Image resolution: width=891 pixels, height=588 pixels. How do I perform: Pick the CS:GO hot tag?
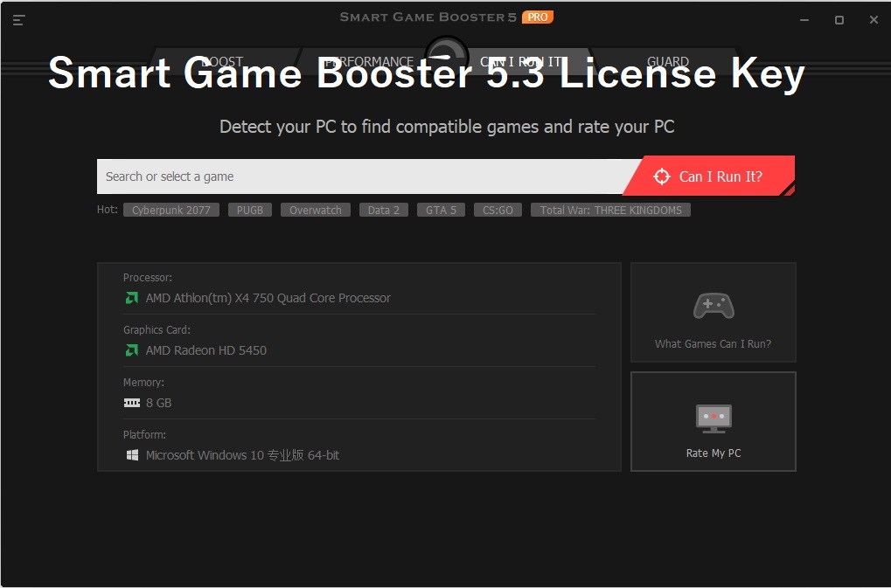pyautogui.click(x=498, y=211)
